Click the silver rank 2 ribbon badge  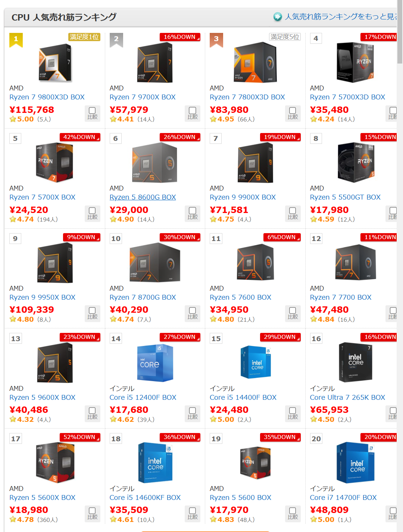click(x=116, y=40)
